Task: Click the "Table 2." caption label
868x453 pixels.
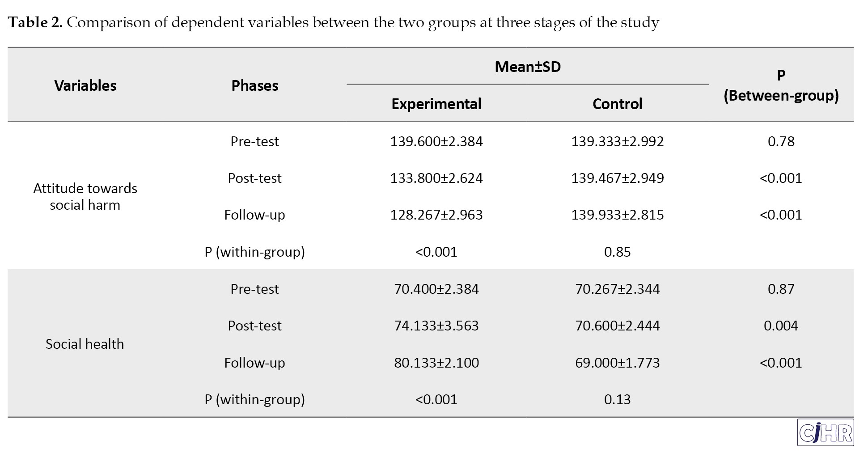Action: 35,22
